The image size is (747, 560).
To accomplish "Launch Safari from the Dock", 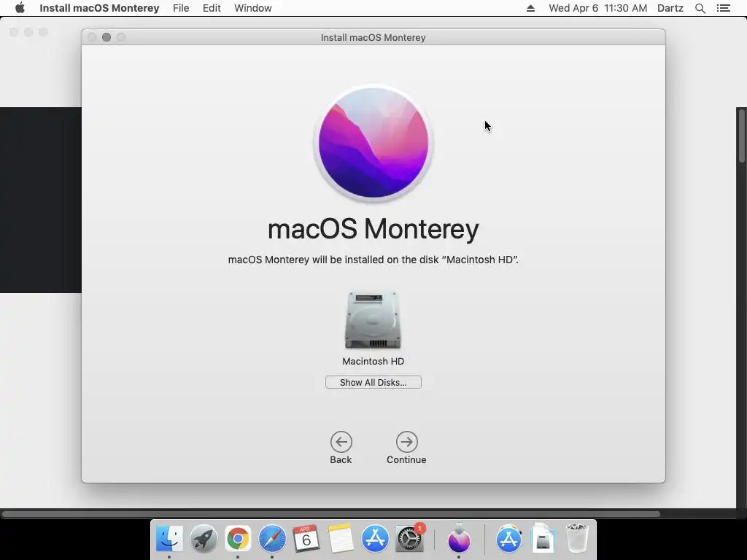I will pos(272,539).
